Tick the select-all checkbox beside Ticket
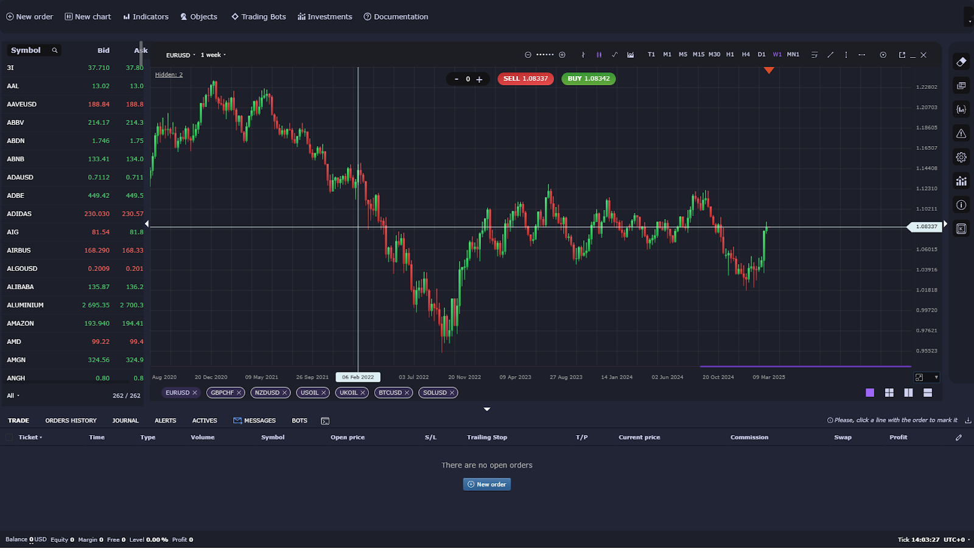The image size is (974, 560). (9, 437)
